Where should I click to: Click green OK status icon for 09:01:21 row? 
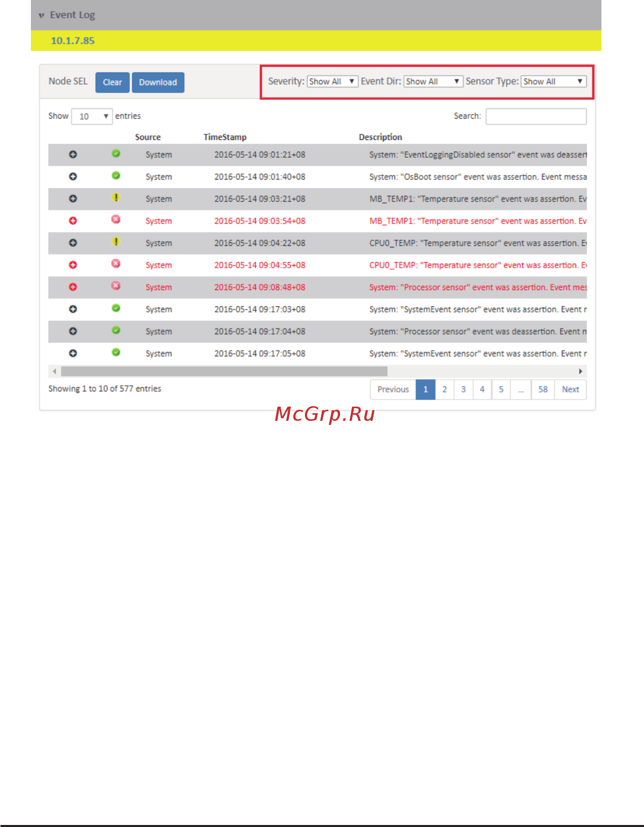116,153
